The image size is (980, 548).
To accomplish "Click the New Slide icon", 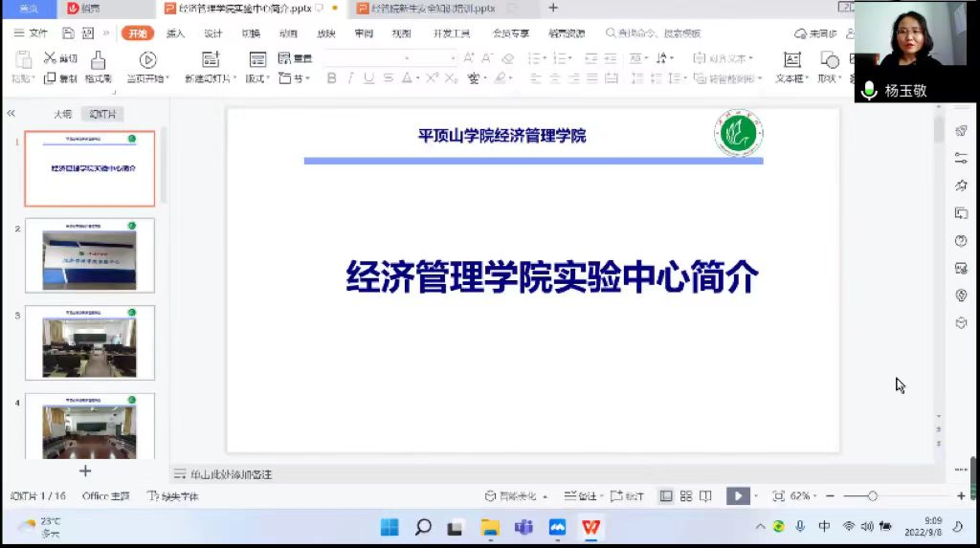I will click(211, 60).
